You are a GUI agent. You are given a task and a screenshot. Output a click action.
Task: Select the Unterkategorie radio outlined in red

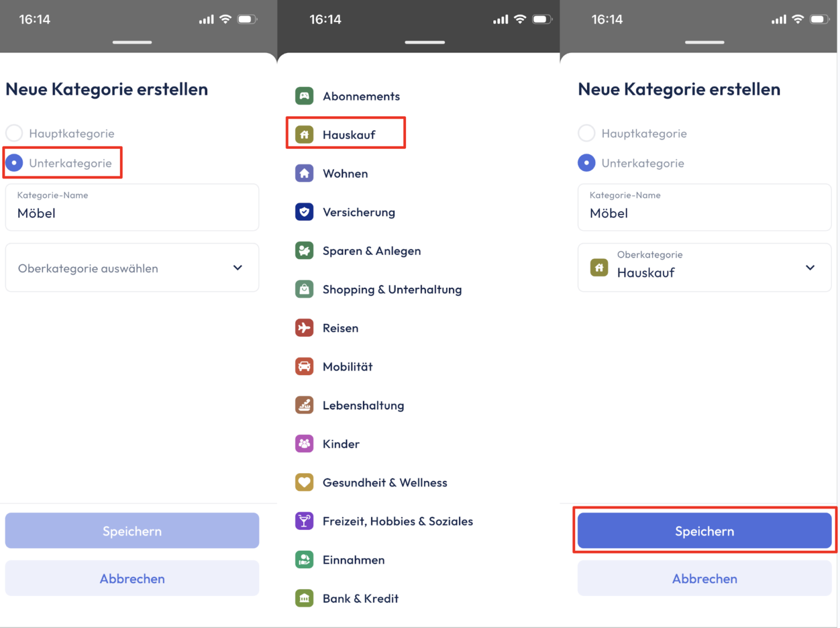pos(15,163)
